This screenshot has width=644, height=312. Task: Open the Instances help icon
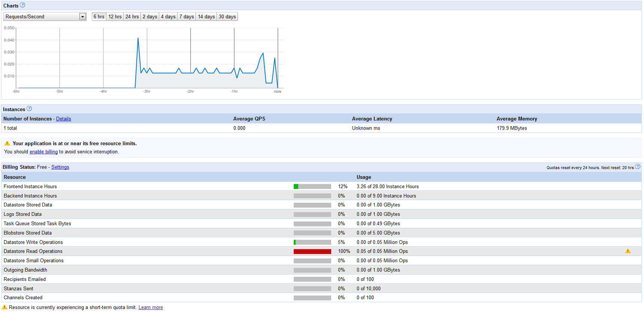[29, 109]
